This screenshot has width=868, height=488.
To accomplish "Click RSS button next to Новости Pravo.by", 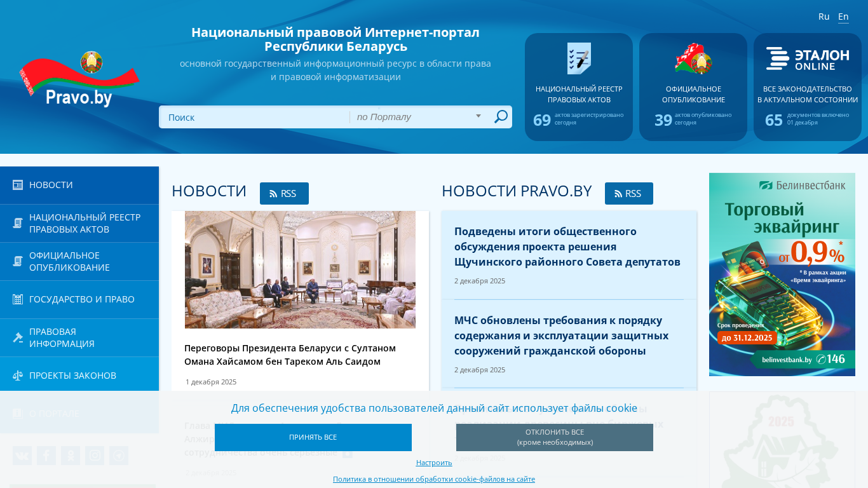I will [x=629, y=193].
